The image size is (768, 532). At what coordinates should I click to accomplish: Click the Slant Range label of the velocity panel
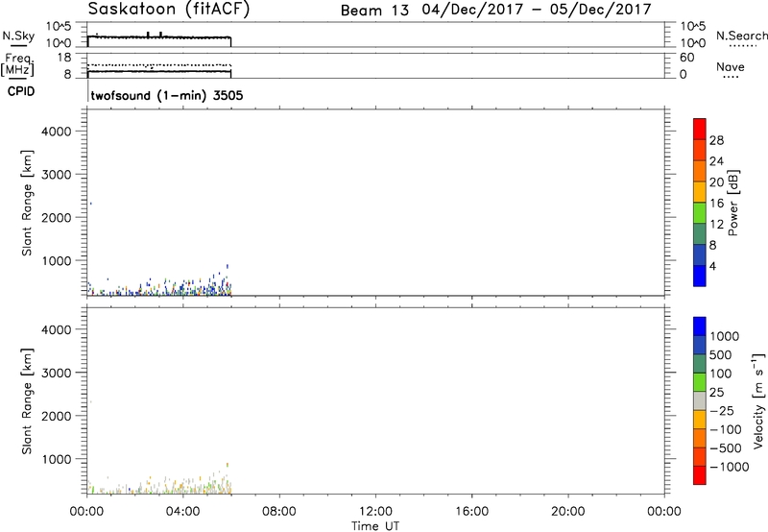[x=27, y=401]
